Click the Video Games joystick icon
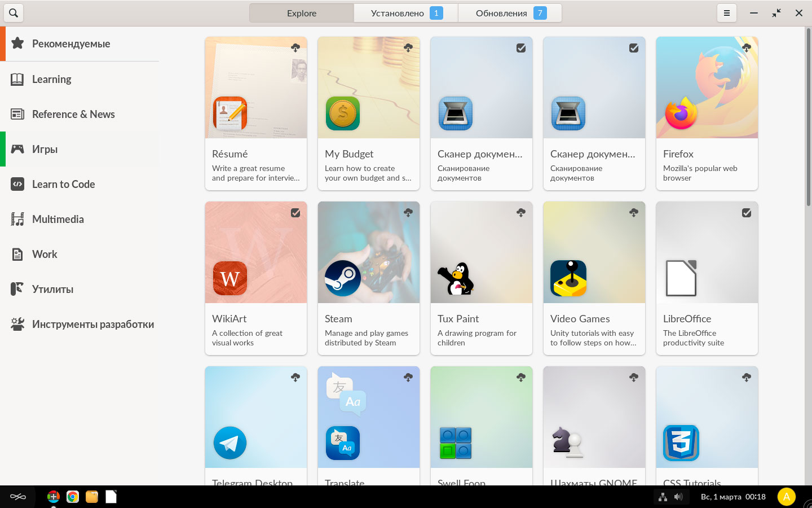This screenshot has height=508, width=812. pyautogui.click(x=568, y=278)
